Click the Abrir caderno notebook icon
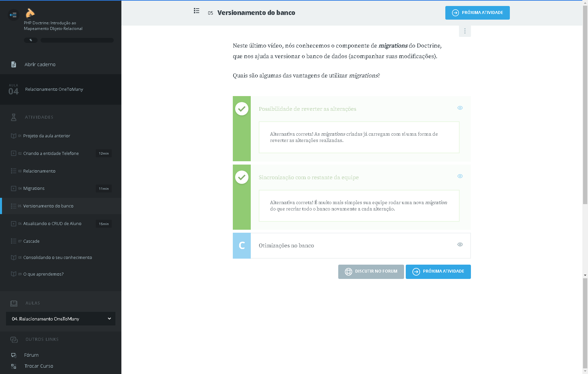The height and width of the screenshot is (374, 588). point(14,64)
